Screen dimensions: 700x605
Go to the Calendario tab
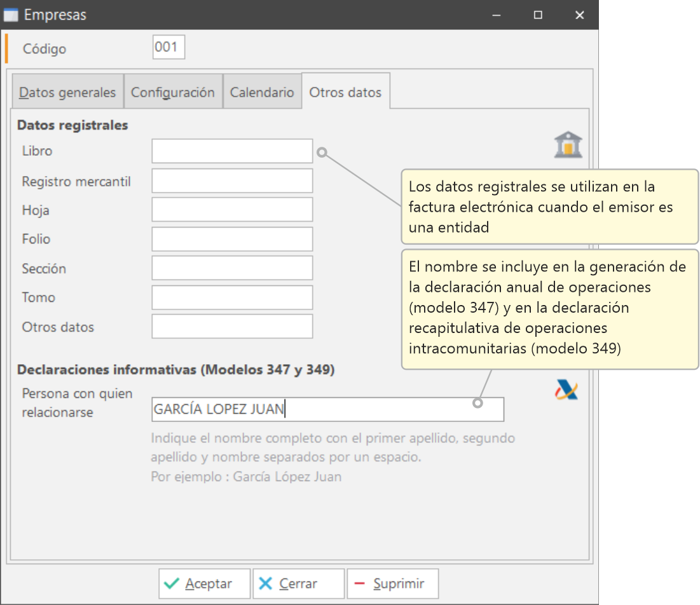click(262, 93)
